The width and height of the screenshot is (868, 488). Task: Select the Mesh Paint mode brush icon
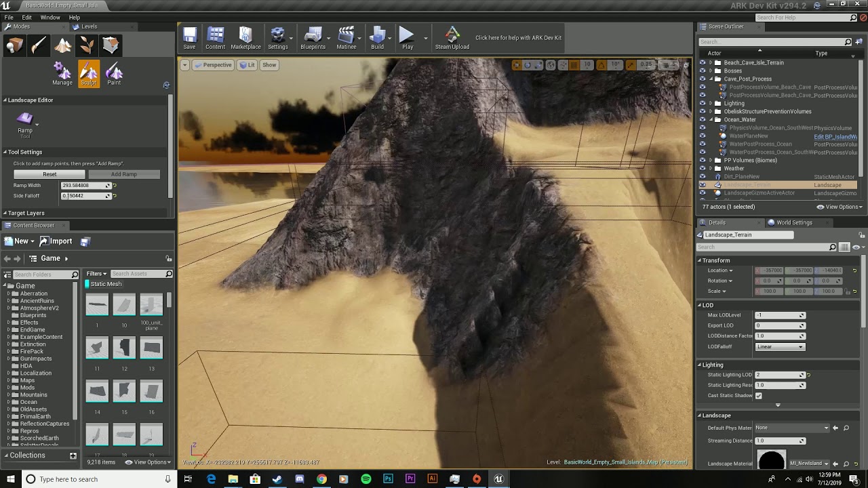39,45
